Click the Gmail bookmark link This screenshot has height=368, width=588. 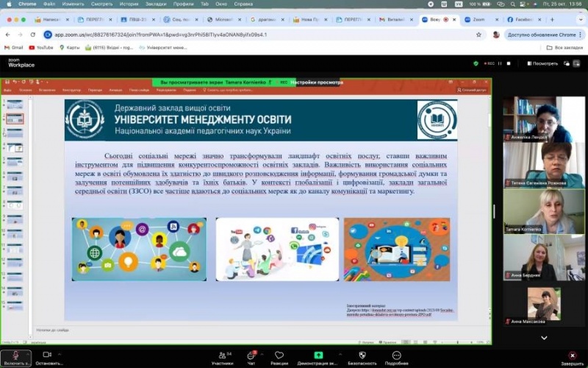click(x=15, y=48)
